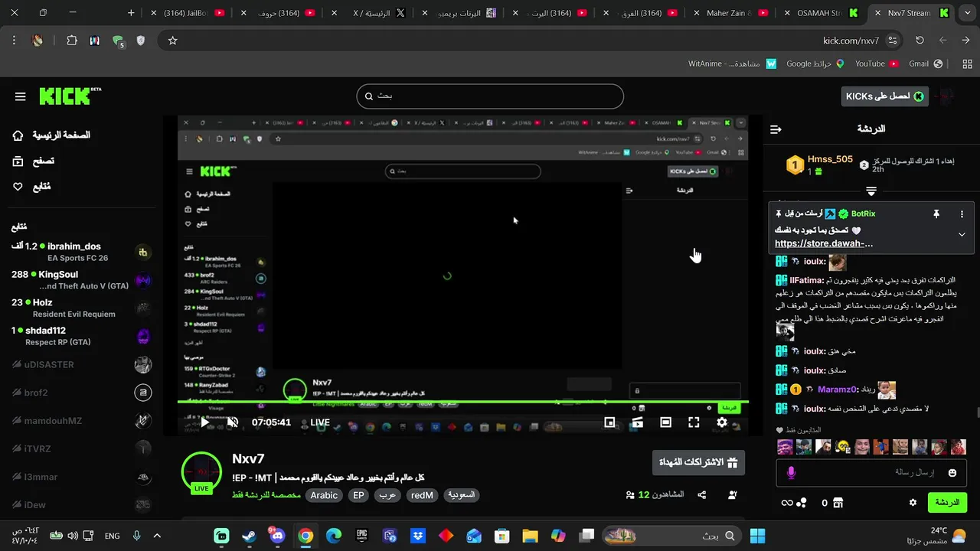
Task: Open the Steam icon in the taskbar
Action: tap(249, 536)
